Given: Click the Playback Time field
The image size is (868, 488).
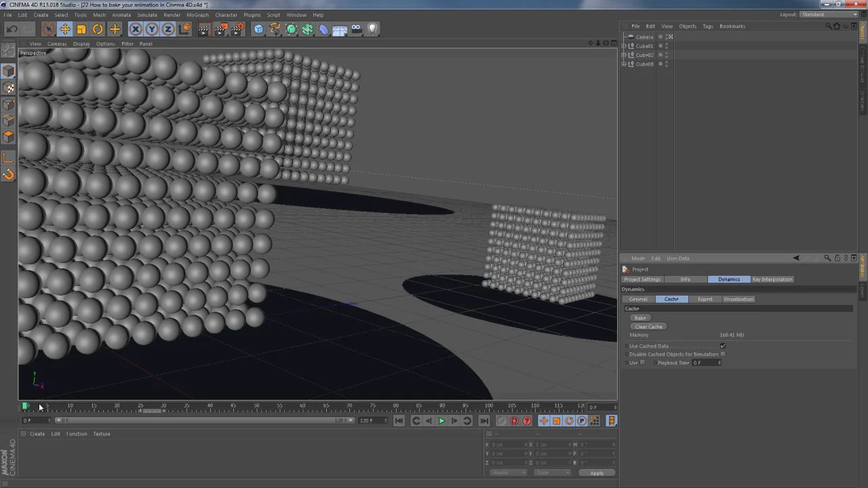Looking at the screenshot, I should (x=705, y=363).
